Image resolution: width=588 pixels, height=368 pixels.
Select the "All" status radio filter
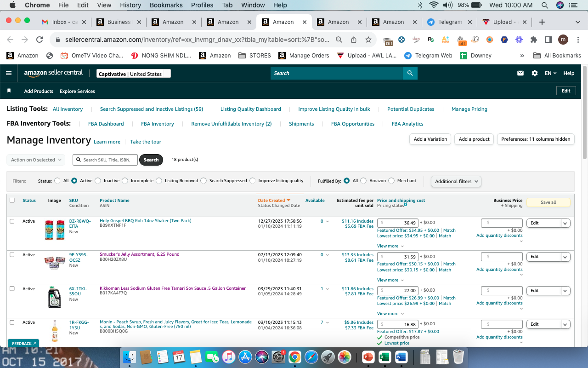click(x=57, y=181)
